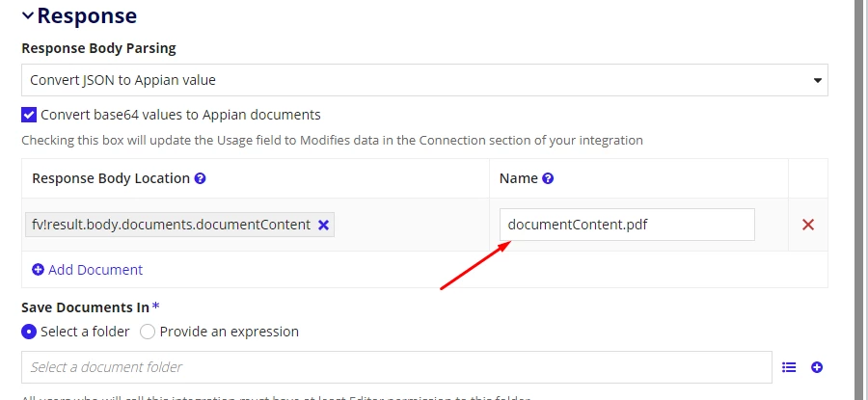Screen dimensions: 868x400
Task: Click the Add Document link text
Action: [95, 270]
